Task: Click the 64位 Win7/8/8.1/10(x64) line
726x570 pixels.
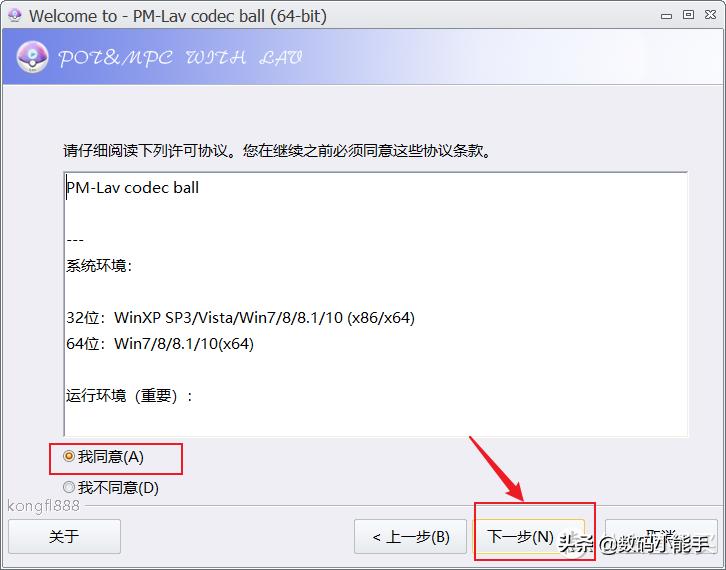Action: 160,344
